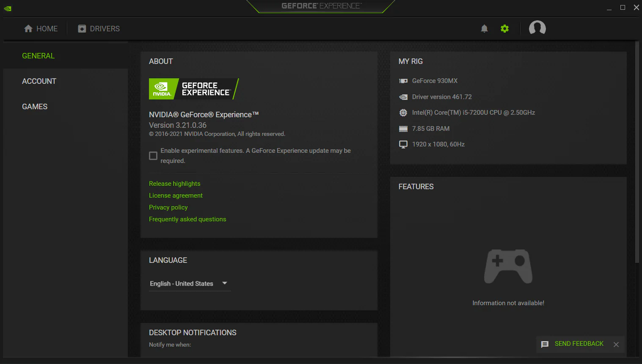Viewport: 642px width, 364px height.
Task: Switch to the Drivers tab
Action: 99,29
